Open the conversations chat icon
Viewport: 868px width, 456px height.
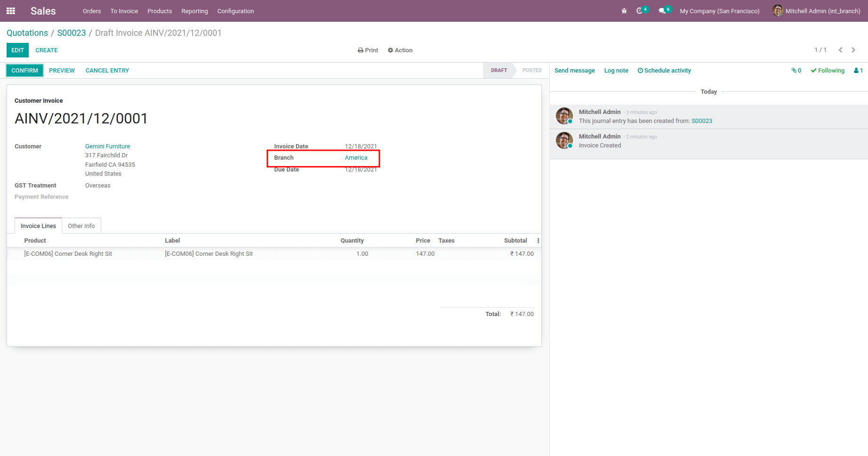coord(664,10)
